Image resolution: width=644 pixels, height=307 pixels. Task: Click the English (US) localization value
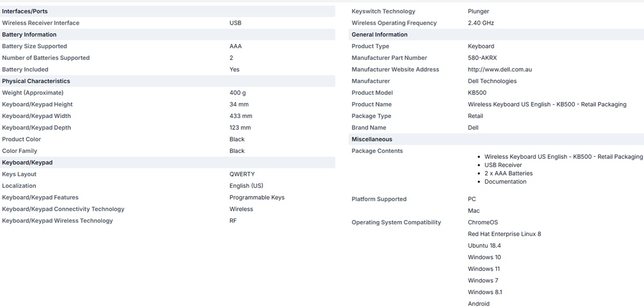pyautogui.click(x=246, y=186)
